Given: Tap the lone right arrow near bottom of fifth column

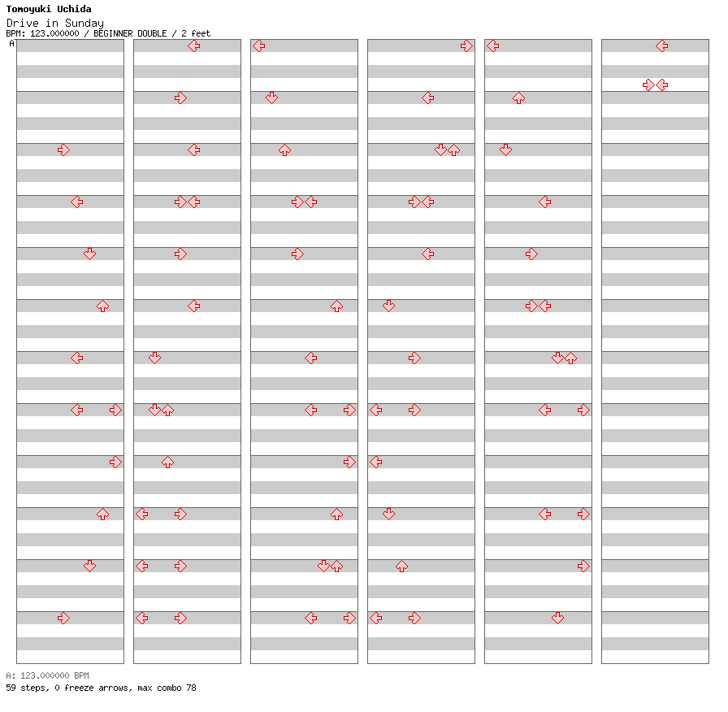Looking at the screenshot, I should (583, 566).
